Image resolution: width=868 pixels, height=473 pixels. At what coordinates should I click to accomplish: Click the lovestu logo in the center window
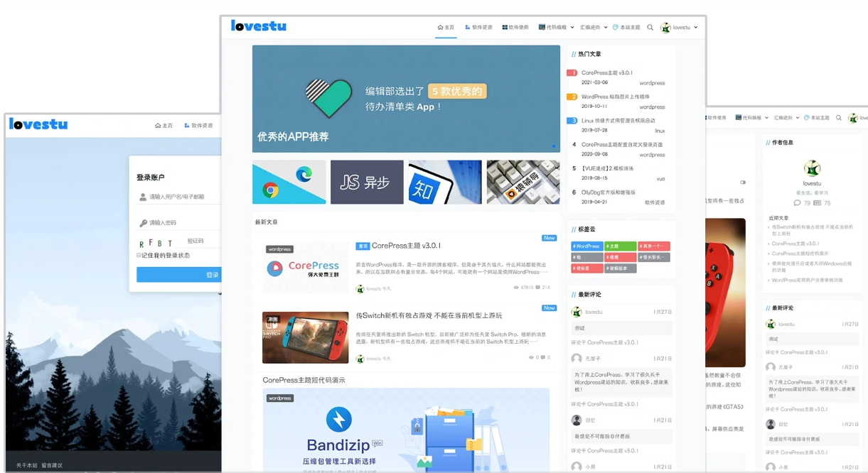258,26
